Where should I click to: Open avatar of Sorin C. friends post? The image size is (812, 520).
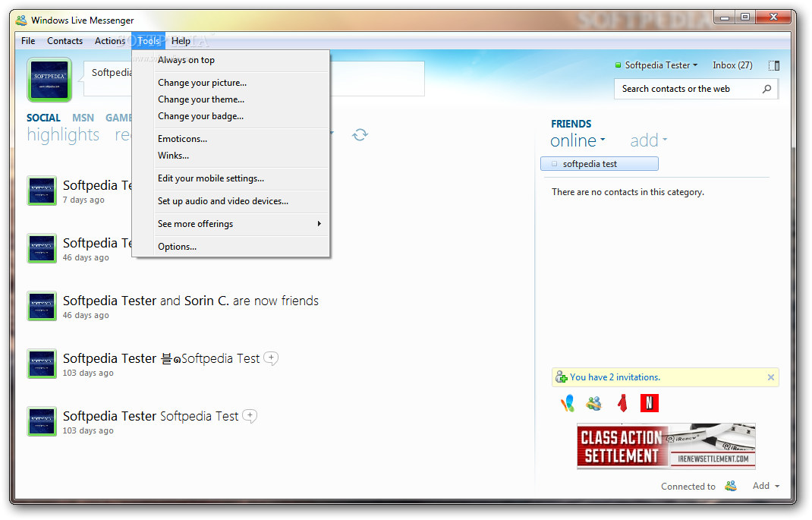[x=42, y=306]
